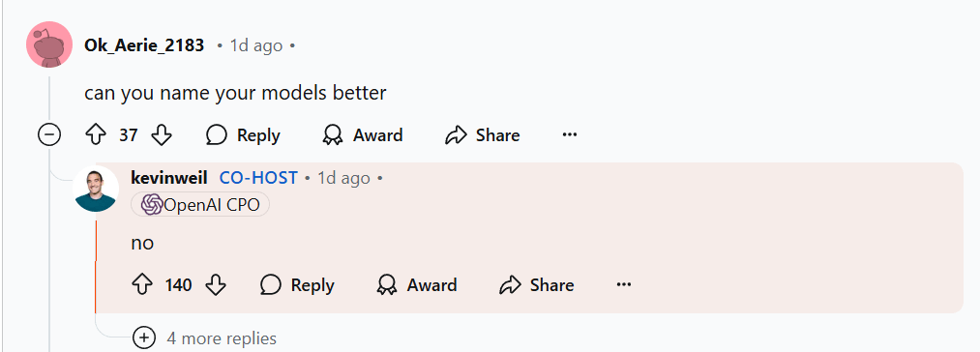Viewport: 980px width, 352px height.
Task: Expand 4 more replies
Action: 144,338
